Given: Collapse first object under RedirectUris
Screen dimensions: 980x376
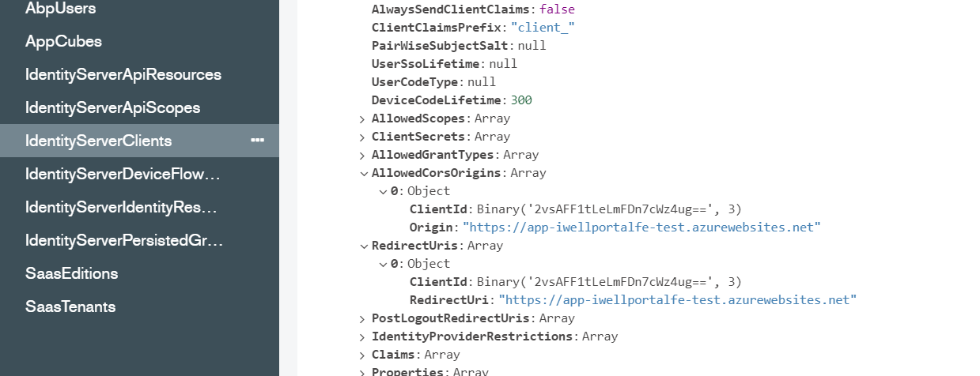Looking at the screenshot, I should click(382, 264).
